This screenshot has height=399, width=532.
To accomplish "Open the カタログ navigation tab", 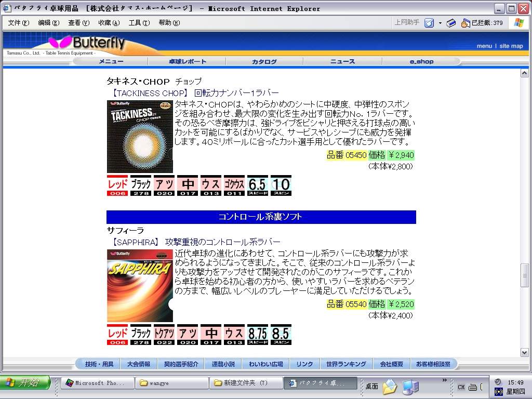I will [264, 61].
